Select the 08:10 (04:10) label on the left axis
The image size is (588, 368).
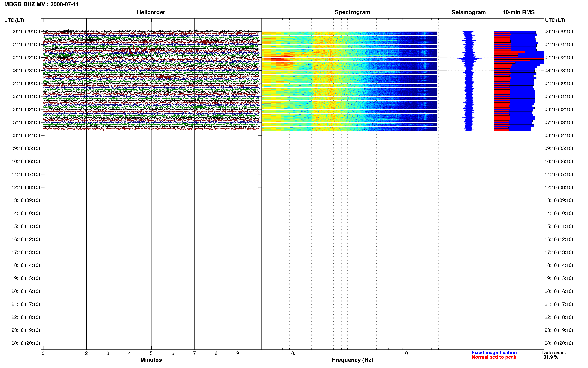pyautogui.click(x=26, y=135)
